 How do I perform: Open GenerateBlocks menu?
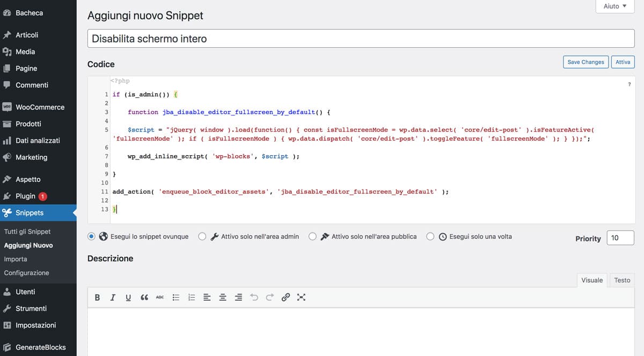[x=38, y=347]
